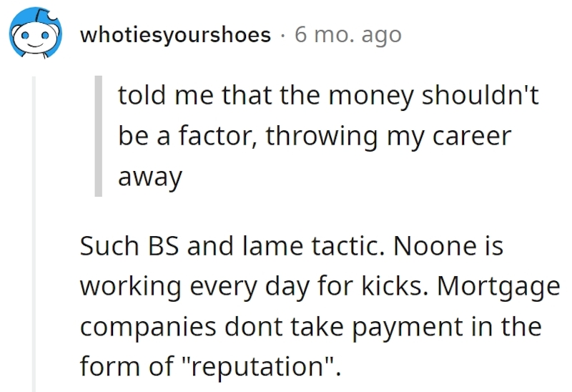
Task: Click the word "money" in the quote
Action: click(x=371, y=97)
